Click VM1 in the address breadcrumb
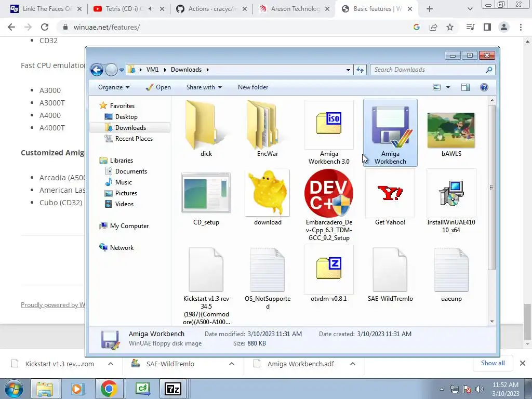Viewport: 532px width, 399px height. click(152, 70)
